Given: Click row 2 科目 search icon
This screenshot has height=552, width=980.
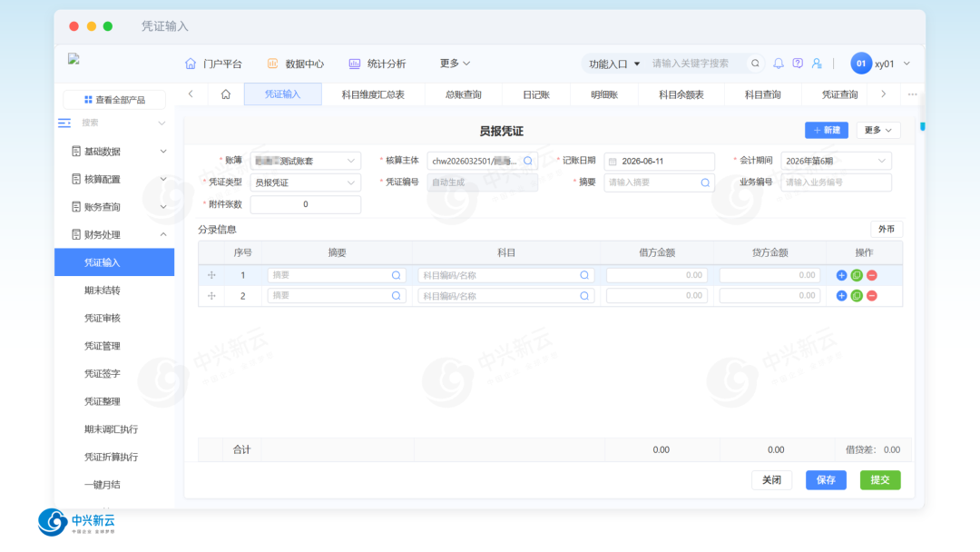Looking at the screenshot, I should pos(583,296).
